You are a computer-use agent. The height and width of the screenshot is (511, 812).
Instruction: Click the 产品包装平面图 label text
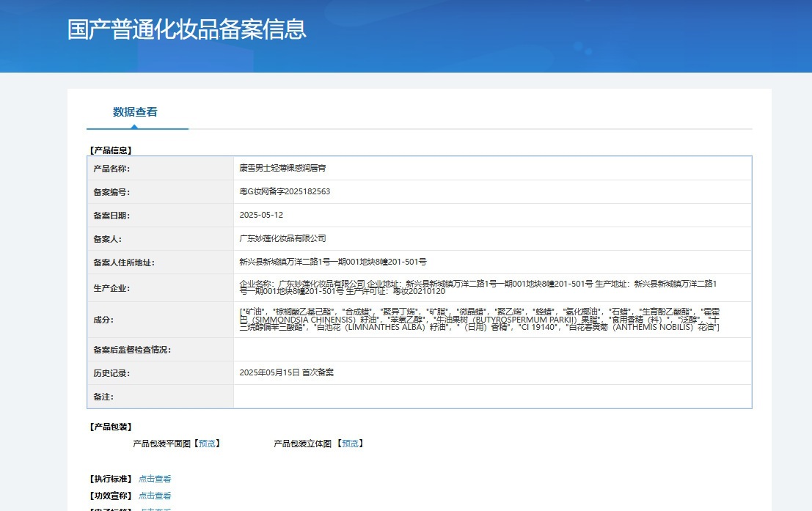click(x=161, y=444)
